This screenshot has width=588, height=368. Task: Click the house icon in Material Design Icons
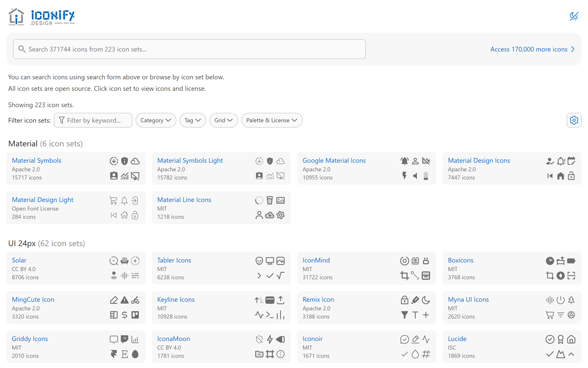[560, 176]
